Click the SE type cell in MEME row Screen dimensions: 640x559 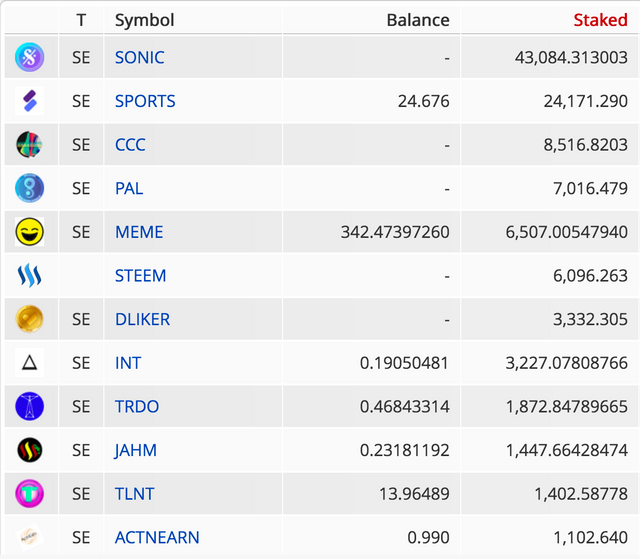pyautogui.click(x=81, y=232)
